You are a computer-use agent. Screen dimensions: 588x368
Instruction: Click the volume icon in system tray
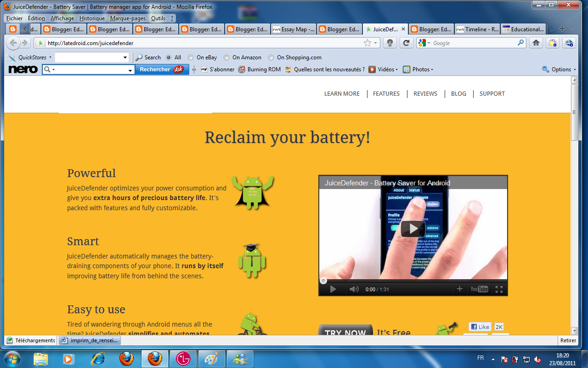537,359
